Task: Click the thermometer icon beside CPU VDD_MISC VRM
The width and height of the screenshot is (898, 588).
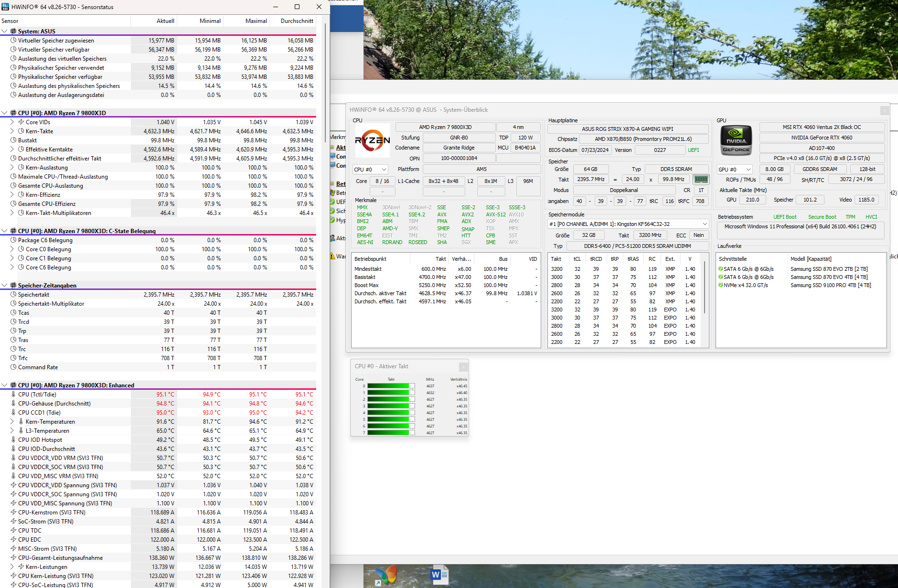Action: coord(14,476)
